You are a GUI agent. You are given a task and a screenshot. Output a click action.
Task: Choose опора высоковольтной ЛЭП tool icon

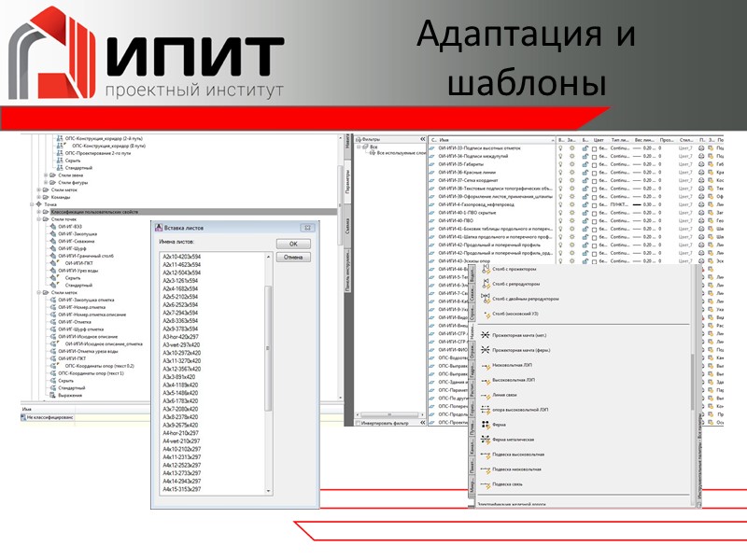coord(486,410)
